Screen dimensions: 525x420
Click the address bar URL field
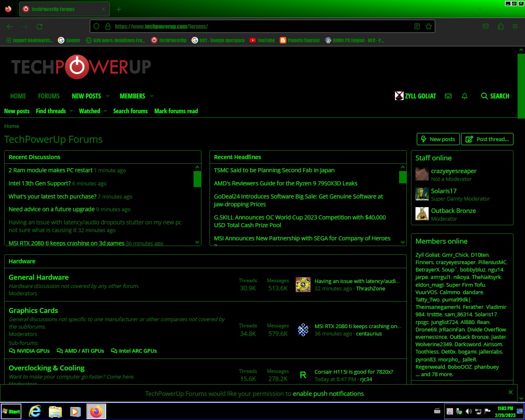tap(262, 26)
